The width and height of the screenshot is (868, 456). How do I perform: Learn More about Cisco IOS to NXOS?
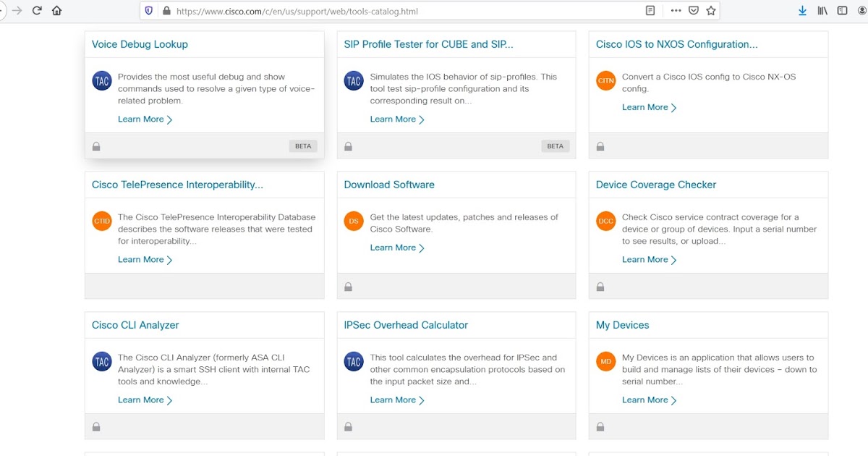[x=650, y=107]
